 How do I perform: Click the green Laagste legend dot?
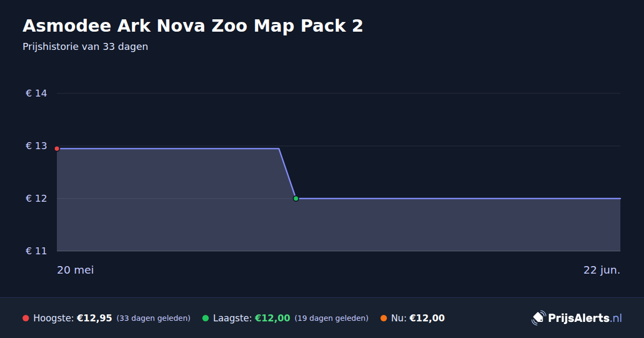coord(206,318)
